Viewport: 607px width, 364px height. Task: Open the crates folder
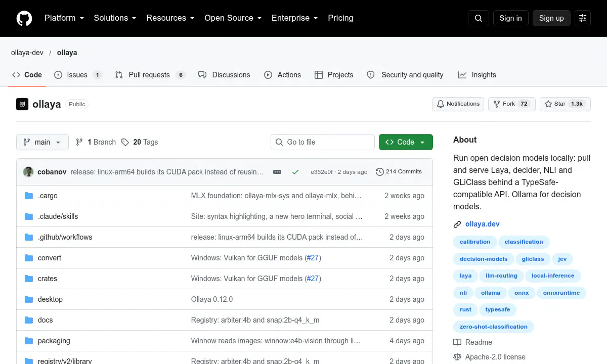(x=48, y=279)
